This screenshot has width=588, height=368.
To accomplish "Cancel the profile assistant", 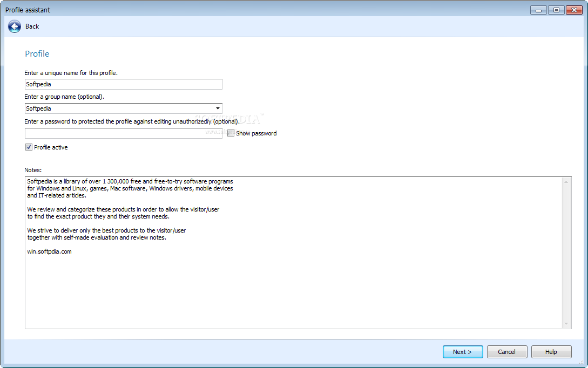I will coord(507,352).
